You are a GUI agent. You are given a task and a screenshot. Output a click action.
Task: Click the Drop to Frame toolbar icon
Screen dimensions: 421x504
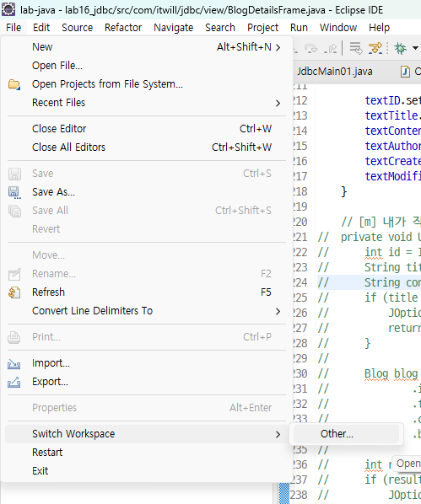coord(356,48)
